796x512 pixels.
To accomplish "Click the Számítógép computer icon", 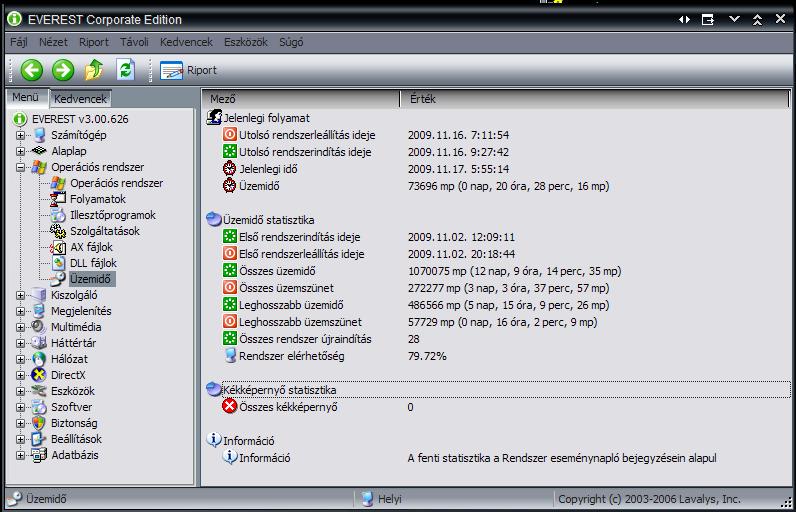I will tap(39, 135).
